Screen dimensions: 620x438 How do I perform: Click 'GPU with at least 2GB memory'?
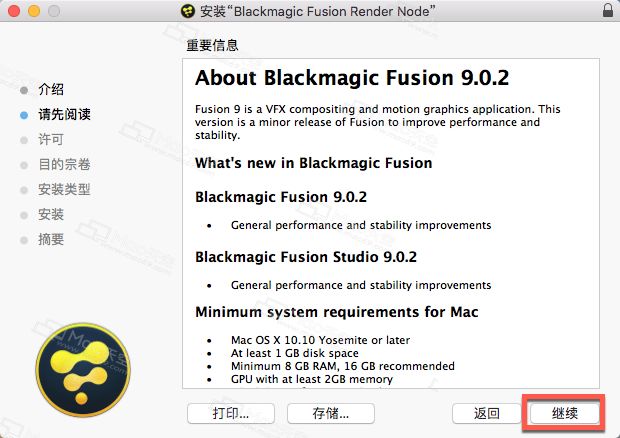click(x=312, y=379)
